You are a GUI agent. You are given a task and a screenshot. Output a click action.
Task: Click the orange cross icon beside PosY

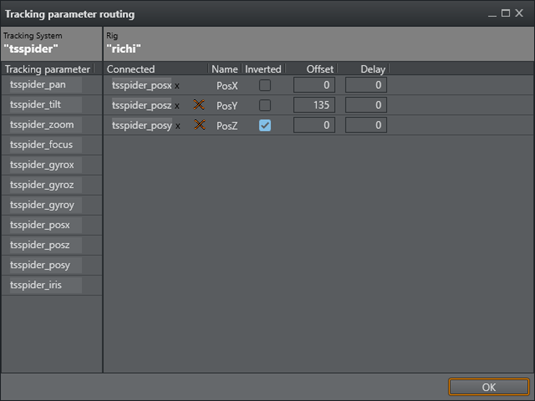[199, 105]
